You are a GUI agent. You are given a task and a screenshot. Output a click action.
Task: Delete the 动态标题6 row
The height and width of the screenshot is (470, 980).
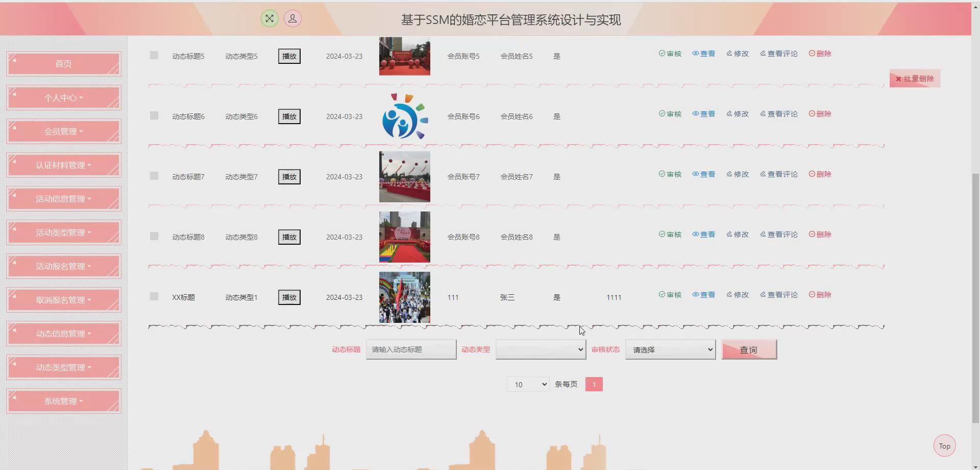820,114
